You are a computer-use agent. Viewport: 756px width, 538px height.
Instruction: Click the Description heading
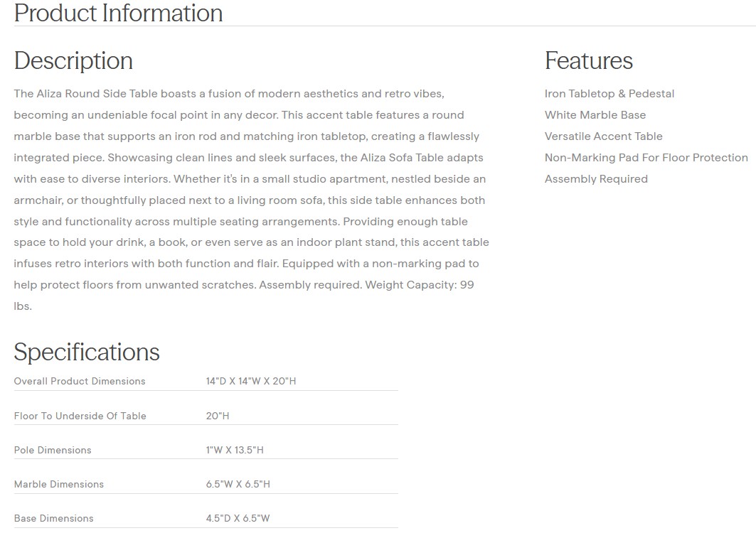[73, 60]
